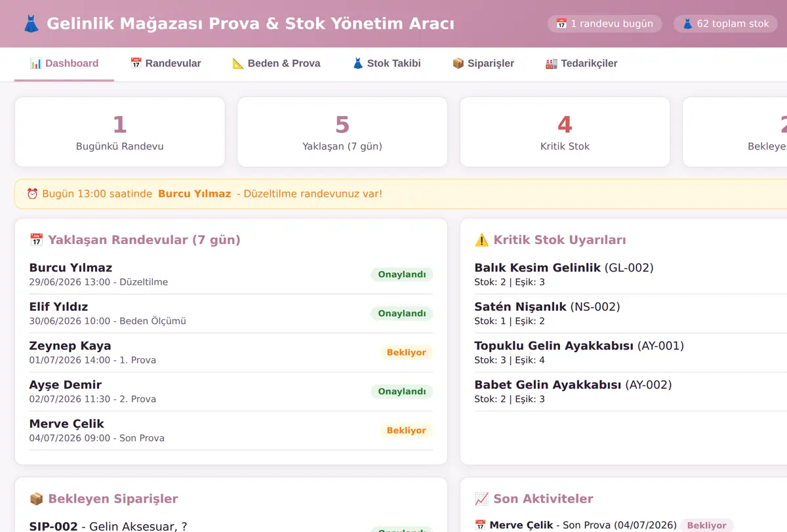The width and height of the screenshot is (787, 532).
Task: Click '04/07/2026 09:00 - Son Prova' text
Action: (x=97, y=438)
